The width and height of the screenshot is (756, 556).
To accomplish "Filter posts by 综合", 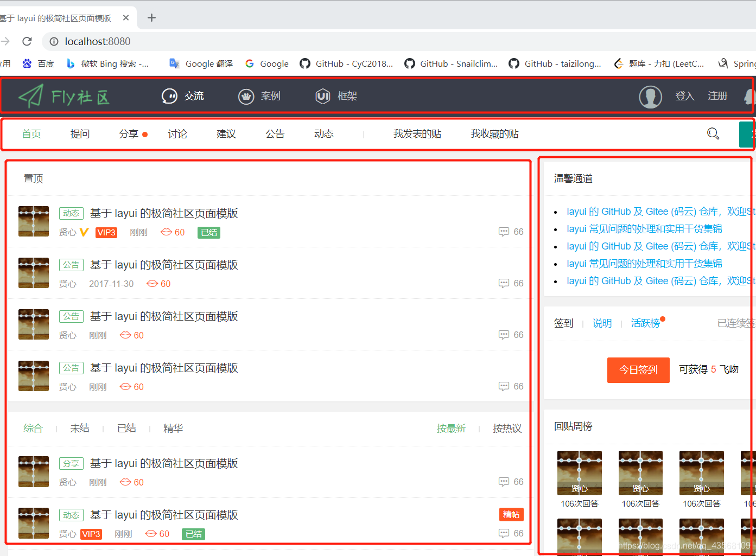I will tap(33, 429).
